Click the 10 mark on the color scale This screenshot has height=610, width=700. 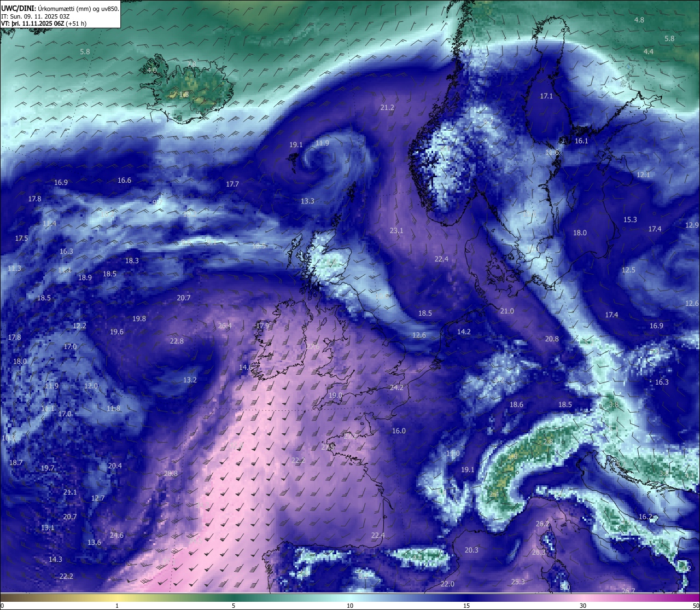(350, 606)
